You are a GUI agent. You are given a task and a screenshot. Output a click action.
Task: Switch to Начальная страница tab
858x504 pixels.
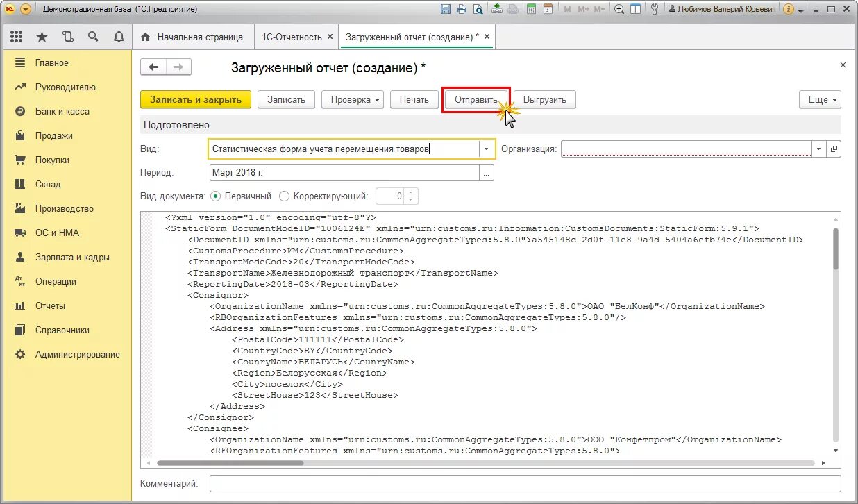(192, 37)
